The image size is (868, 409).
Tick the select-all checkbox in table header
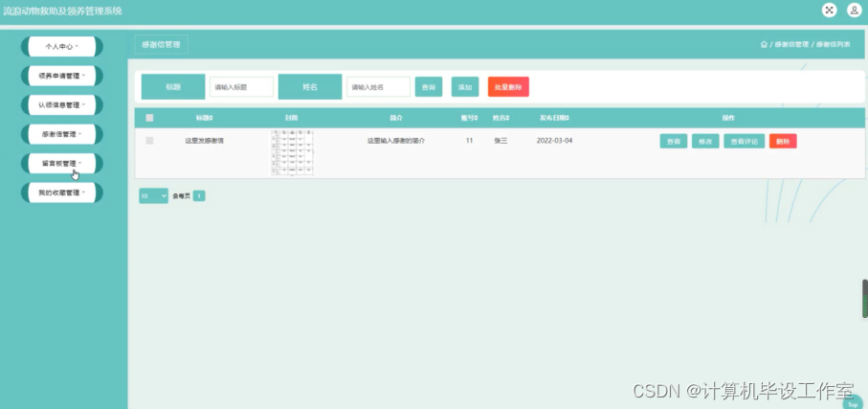tap(149, 118)
